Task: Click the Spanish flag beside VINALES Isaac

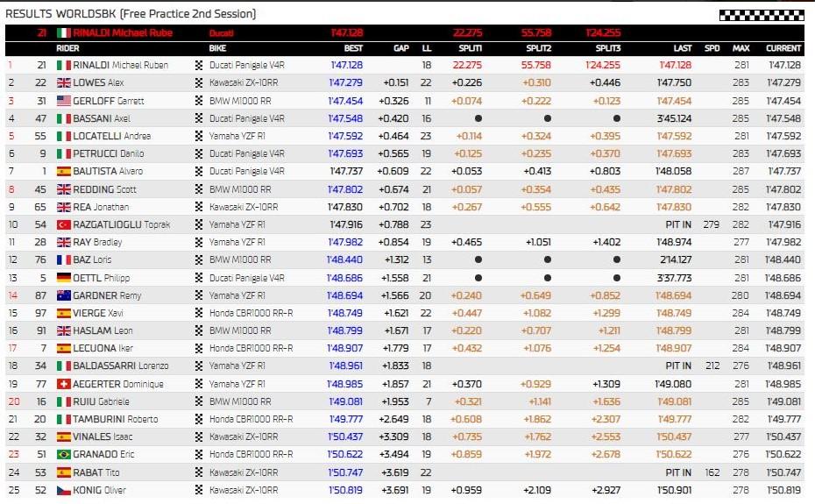Action: (63, 437)
